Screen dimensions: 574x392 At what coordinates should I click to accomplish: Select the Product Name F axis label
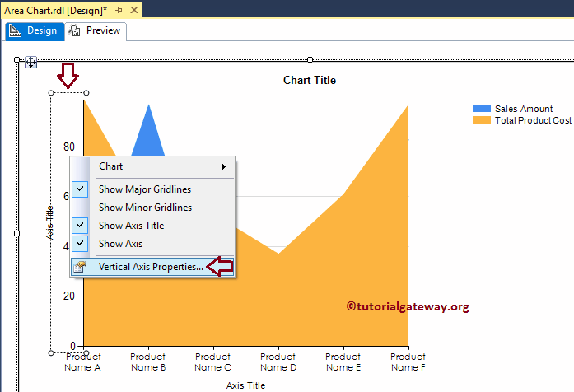pos(408,362)
